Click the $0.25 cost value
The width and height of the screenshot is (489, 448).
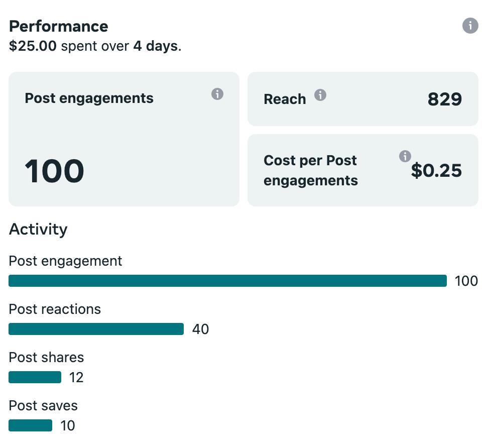coord(436,171)
